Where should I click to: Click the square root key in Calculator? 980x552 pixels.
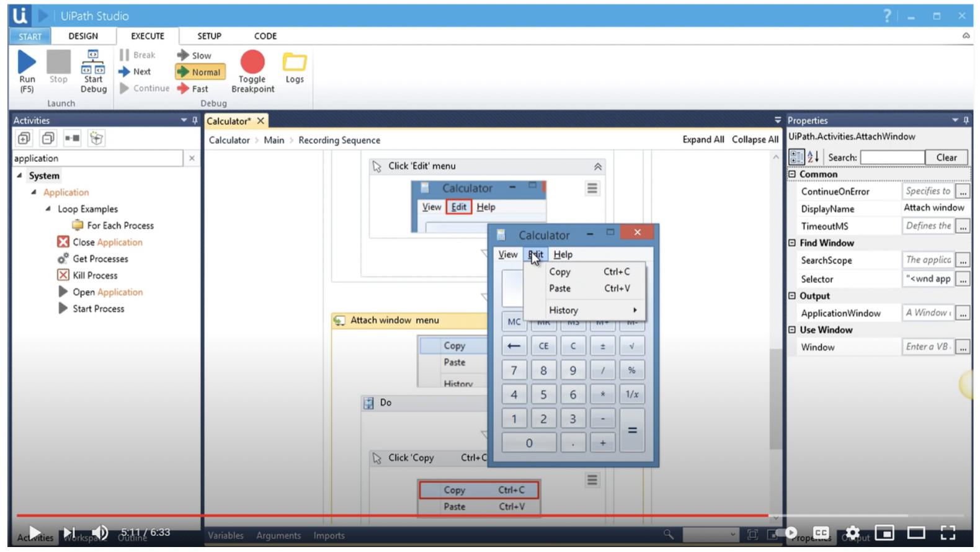tap(631, 346)
